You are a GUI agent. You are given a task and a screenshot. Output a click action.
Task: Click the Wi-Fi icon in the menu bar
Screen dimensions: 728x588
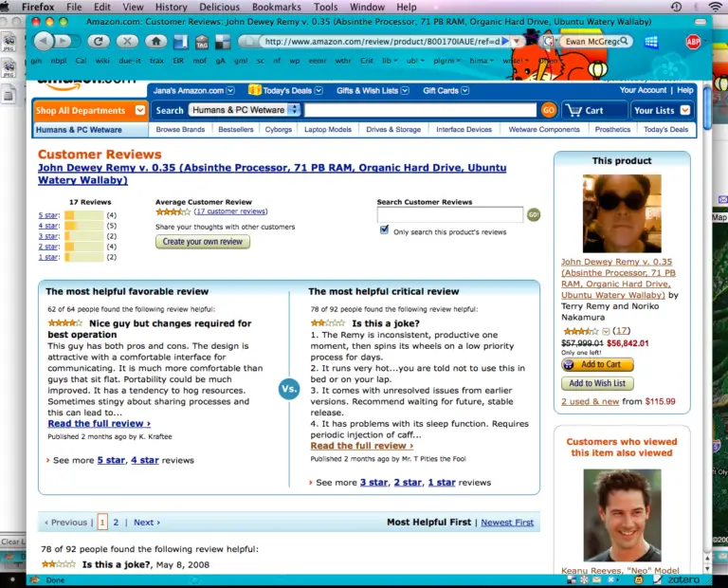click(x=716, y=7)
